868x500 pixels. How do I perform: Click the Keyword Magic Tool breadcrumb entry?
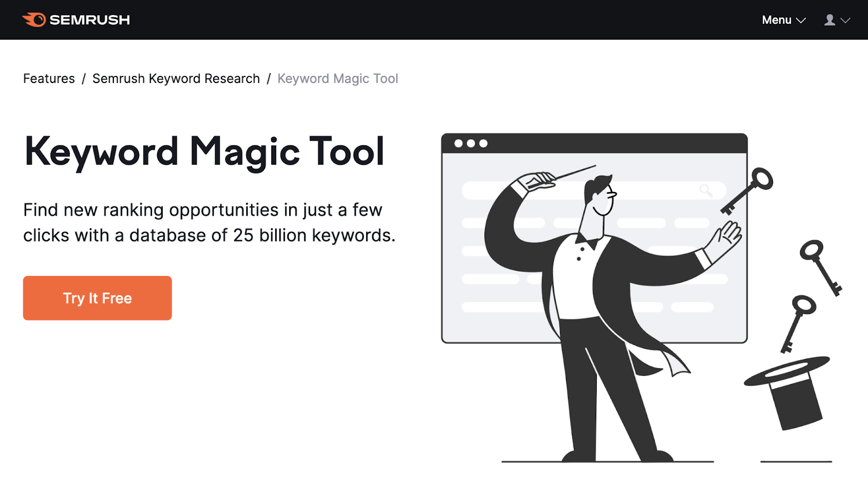click(x=337, y=78)
